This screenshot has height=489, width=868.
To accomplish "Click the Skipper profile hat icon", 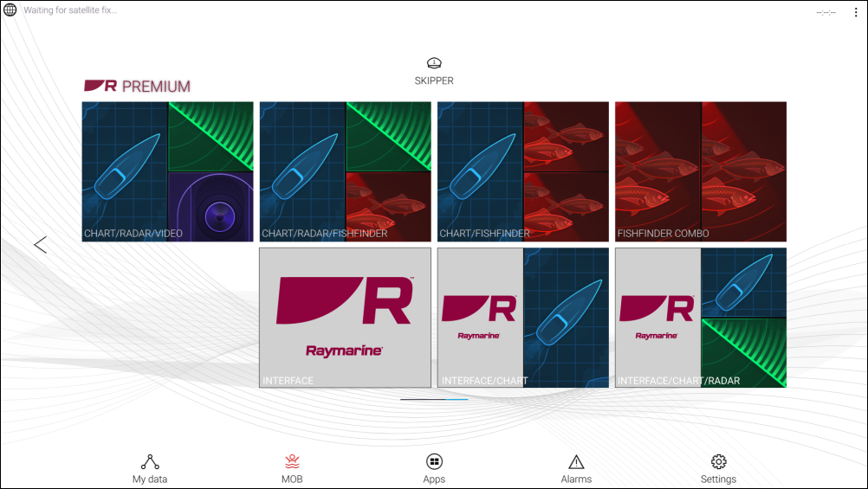I will pyautogui.click(x=434, y=63).
